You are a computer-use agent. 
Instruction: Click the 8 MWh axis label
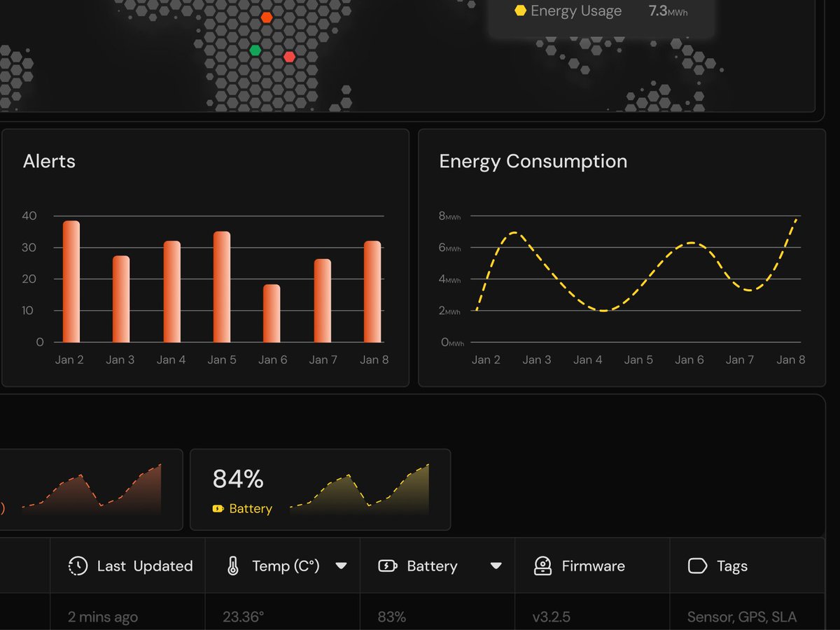tap(449, 216)
